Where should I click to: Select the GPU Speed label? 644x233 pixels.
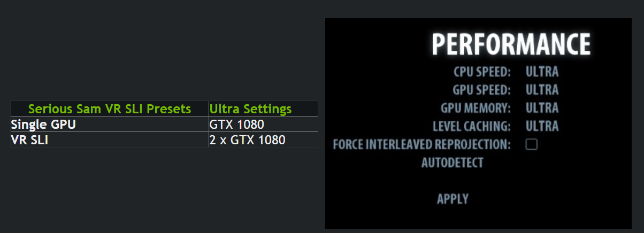[x=482, y=90]
